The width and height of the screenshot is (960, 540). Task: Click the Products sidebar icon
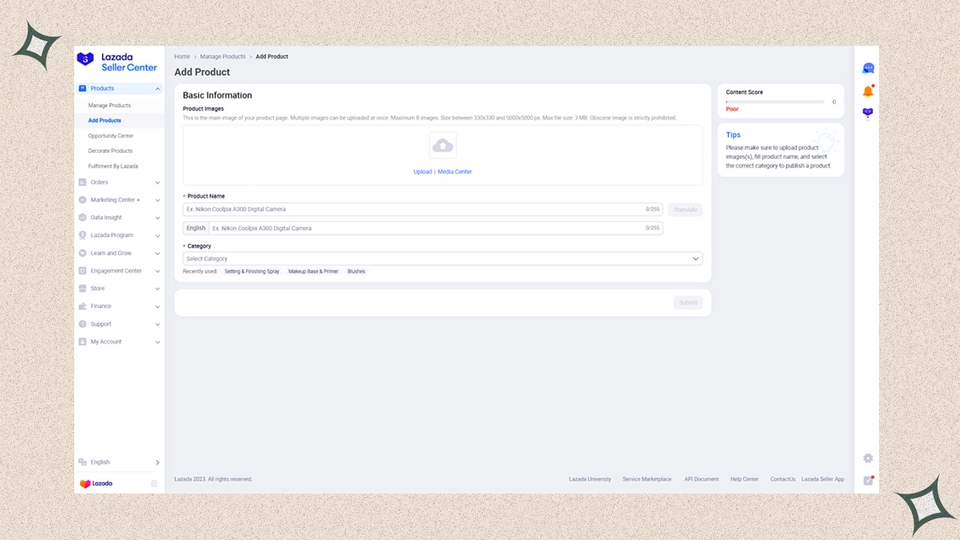(x=83, y=88)
